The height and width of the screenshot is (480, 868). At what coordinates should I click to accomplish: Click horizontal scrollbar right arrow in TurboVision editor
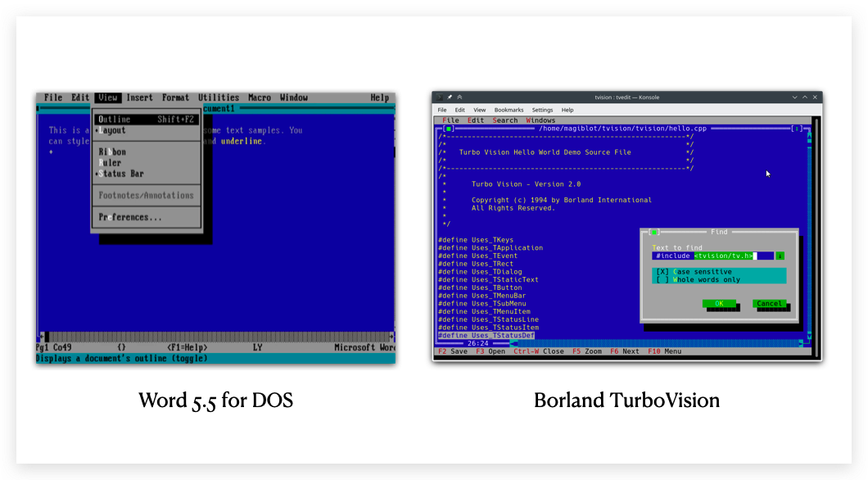(801, 343)
